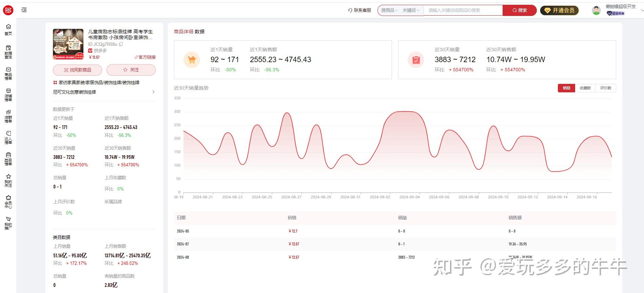
Task: Click the 拼多多 platform icon
Action: pos(90,51)
